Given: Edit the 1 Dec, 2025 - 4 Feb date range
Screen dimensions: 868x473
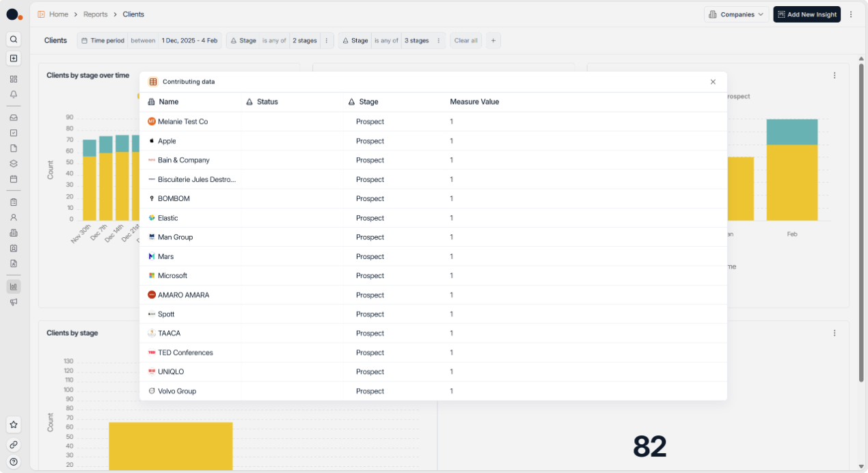Looking at the screenshot, I should pos(189,40).
